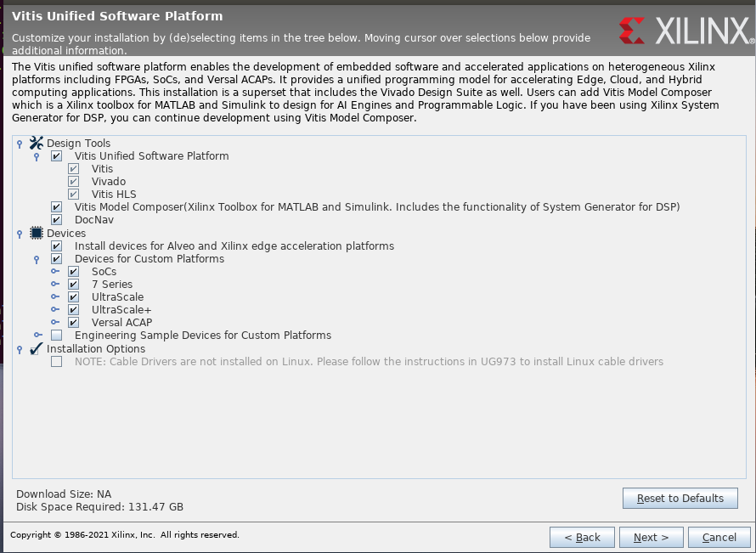Select the 'Devices' tree label
The height and width of the screenshot is (553, 756).
(66, 234)
